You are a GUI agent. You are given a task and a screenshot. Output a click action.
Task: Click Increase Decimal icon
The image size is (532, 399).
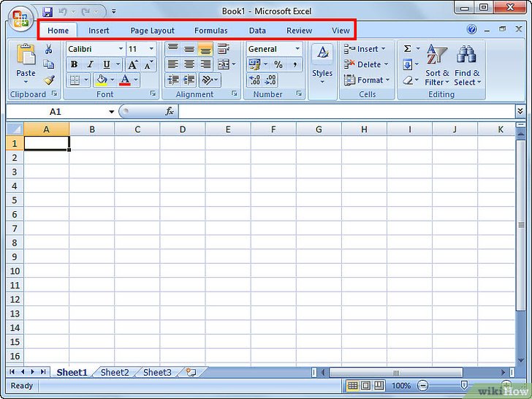coord(254,80)
